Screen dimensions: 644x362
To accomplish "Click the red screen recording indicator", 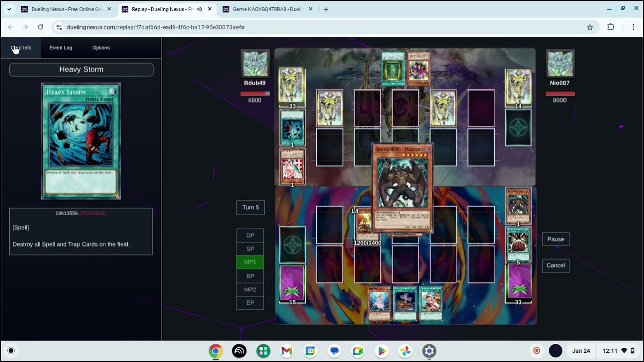I will (x=537, y=351).
